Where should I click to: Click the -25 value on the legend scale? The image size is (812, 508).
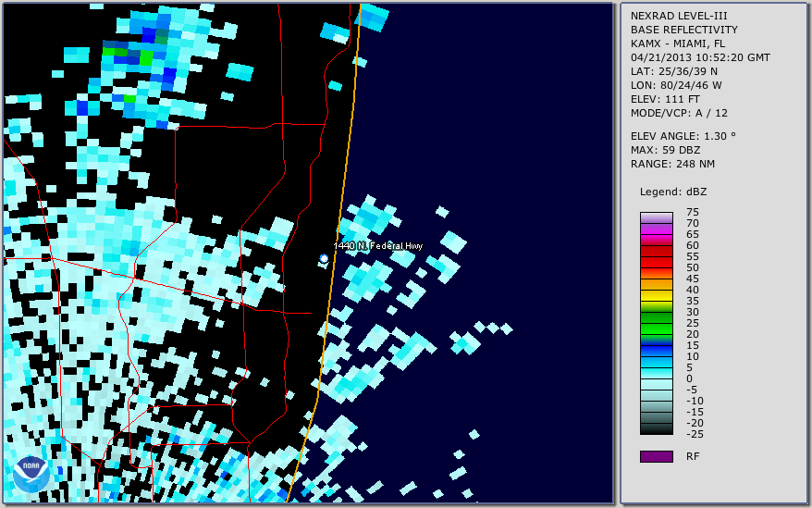(x=695, y=434)
